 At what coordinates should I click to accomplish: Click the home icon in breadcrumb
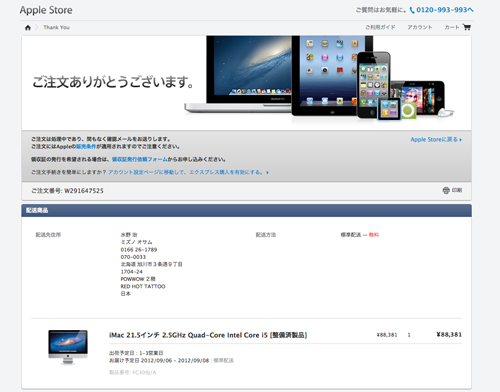28,28
